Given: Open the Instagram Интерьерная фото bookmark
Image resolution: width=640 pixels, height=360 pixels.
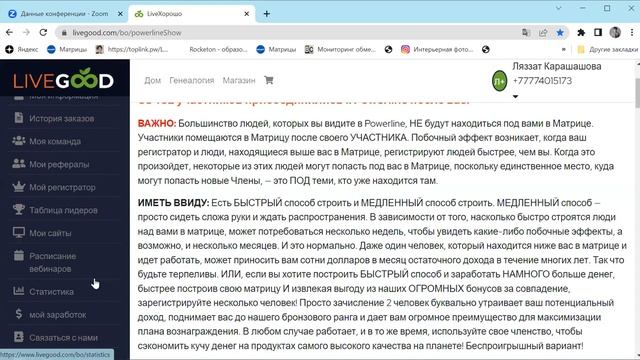Looking at the screenshot, I should (x=437, y=49).
